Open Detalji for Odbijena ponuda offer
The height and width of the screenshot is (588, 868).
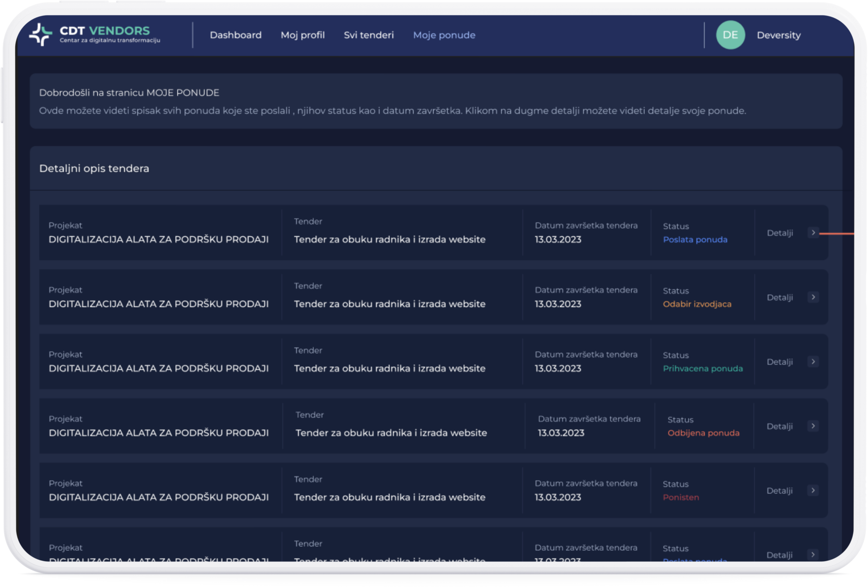coord(780,426)
